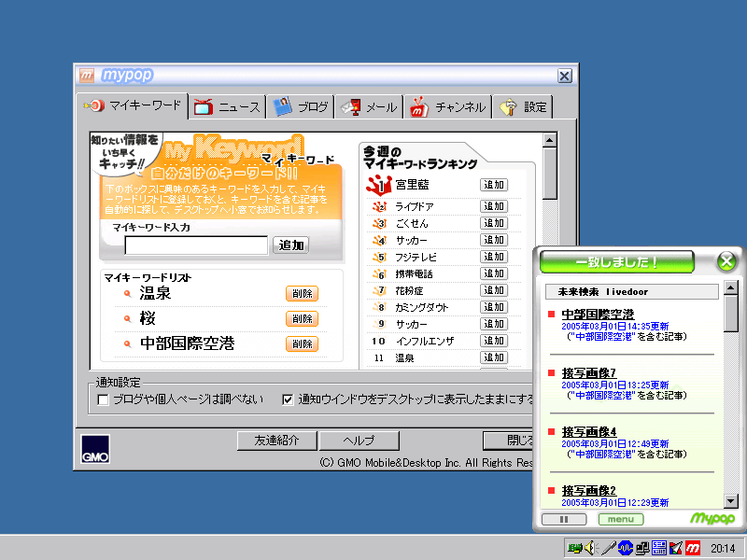The width and height of the screenshot is (747, 560).
Task: Open 接写画像4 article link
Action: click(x=589, y=432)
